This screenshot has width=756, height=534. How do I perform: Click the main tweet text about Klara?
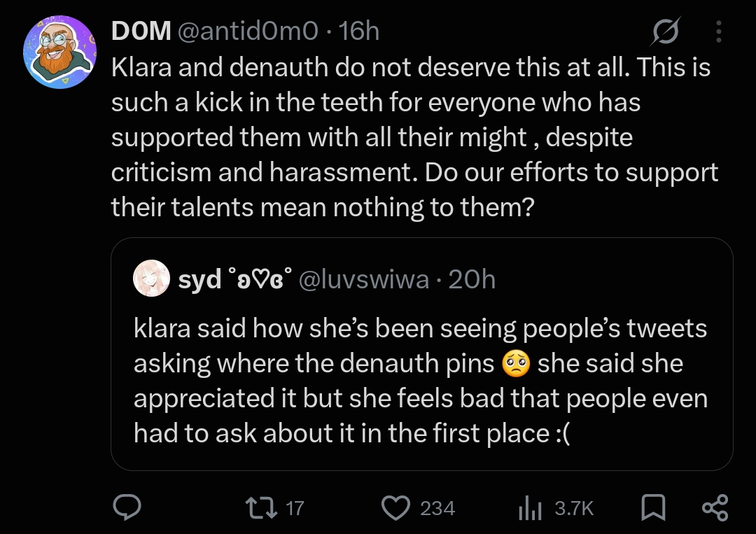pyautogui.click(x=414, y=137)
